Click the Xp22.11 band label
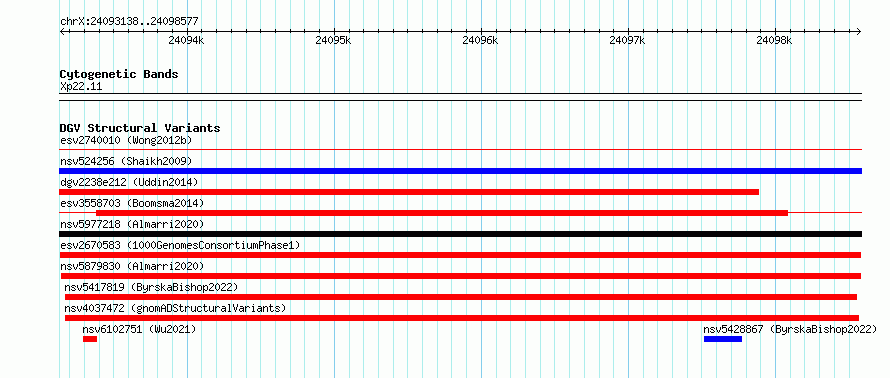This screenshot has width=890, height=378. pos(81,87)
